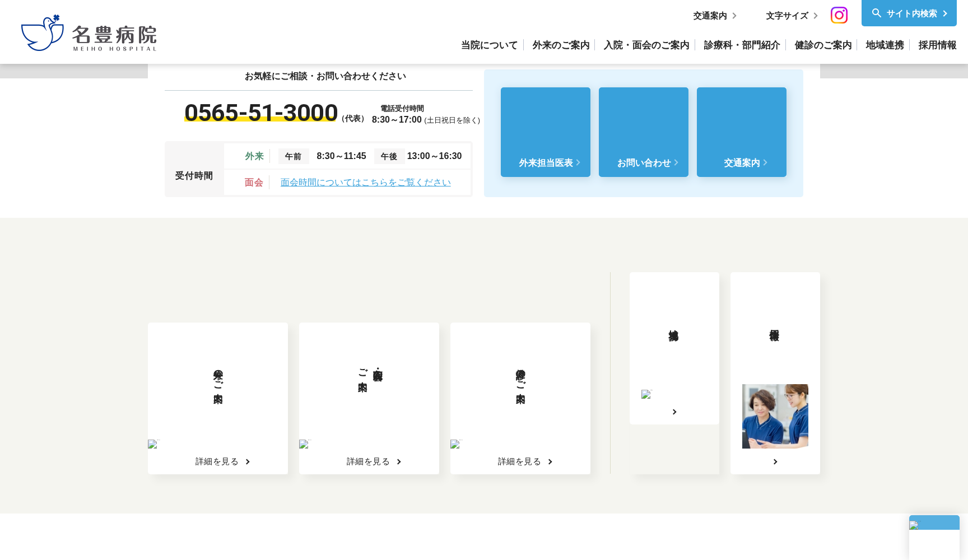Select the 交通案内 blue panel

point(741,132)
